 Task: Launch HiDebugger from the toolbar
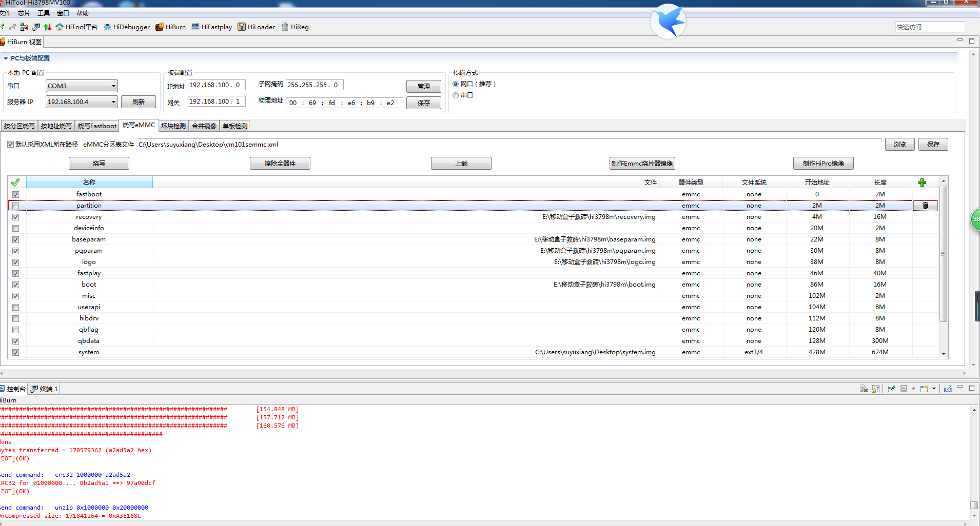pyautogui.click(x=127, y=27)
